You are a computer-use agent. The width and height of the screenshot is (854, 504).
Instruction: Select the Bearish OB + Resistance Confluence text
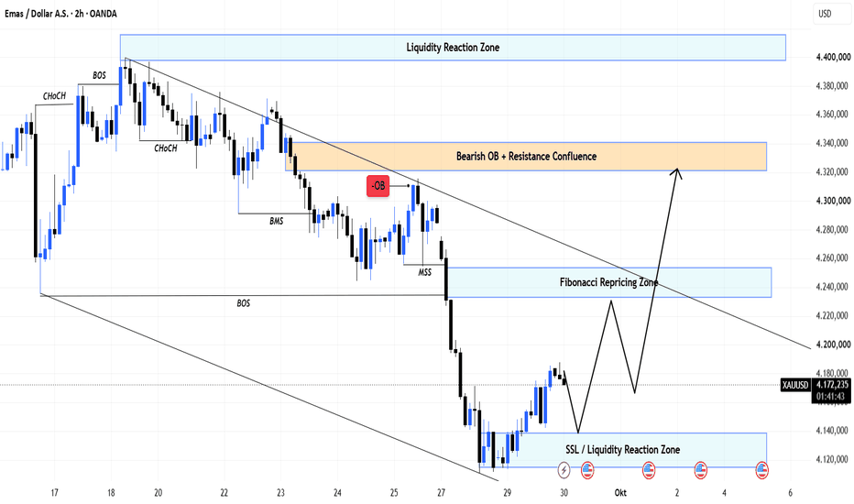[526, 157]
